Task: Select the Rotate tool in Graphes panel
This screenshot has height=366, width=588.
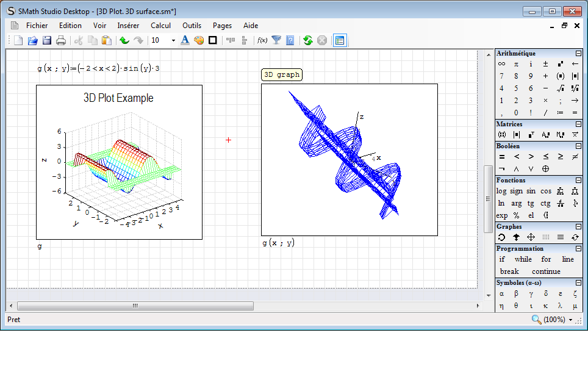Action: pos(501,237)
